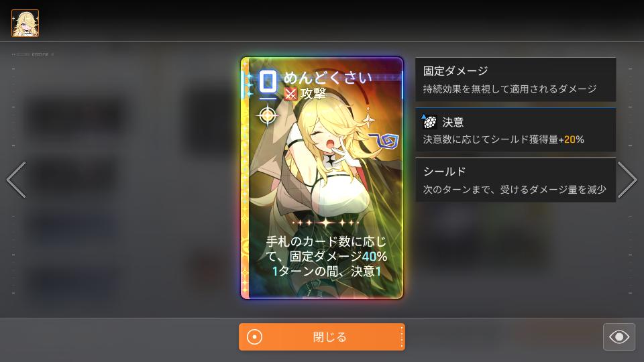The height and width of the screenshot is (362, 644).
Task: Click the golden rarity strip on card edge
Action: pos(245,178)
